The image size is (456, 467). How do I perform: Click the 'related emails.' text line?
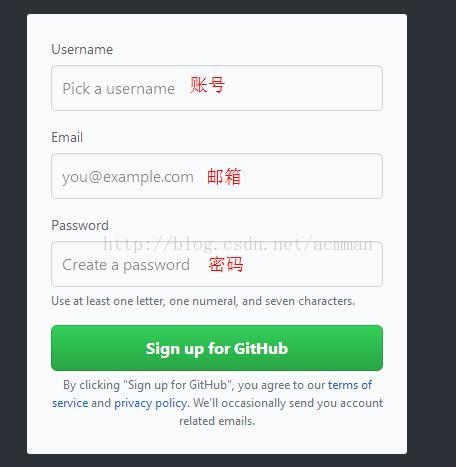click(217, 421)
